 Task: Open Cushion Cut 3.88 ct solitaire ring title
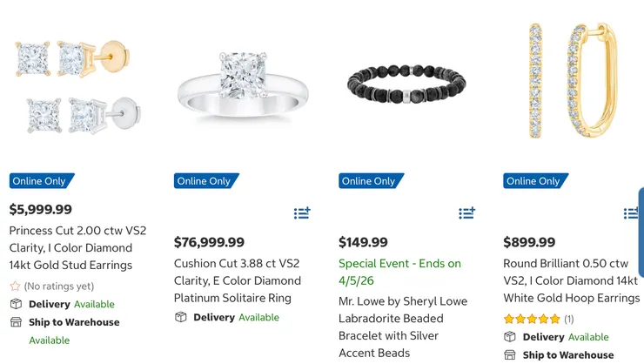click(x=238, y=280)
